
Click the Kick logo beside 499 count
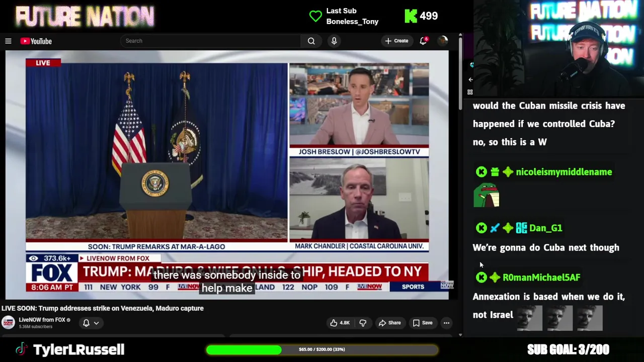411,16
